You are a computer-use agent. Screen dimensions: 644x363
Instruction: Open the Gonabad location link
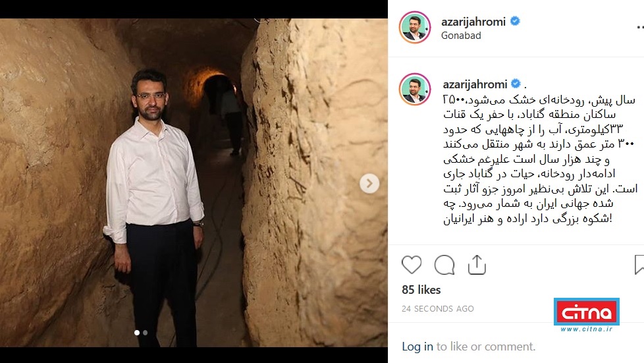461,36
